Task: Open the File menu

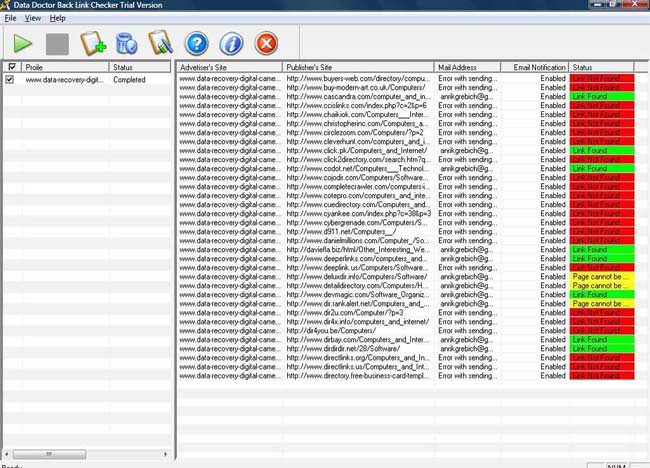Action: pos(10,18)
